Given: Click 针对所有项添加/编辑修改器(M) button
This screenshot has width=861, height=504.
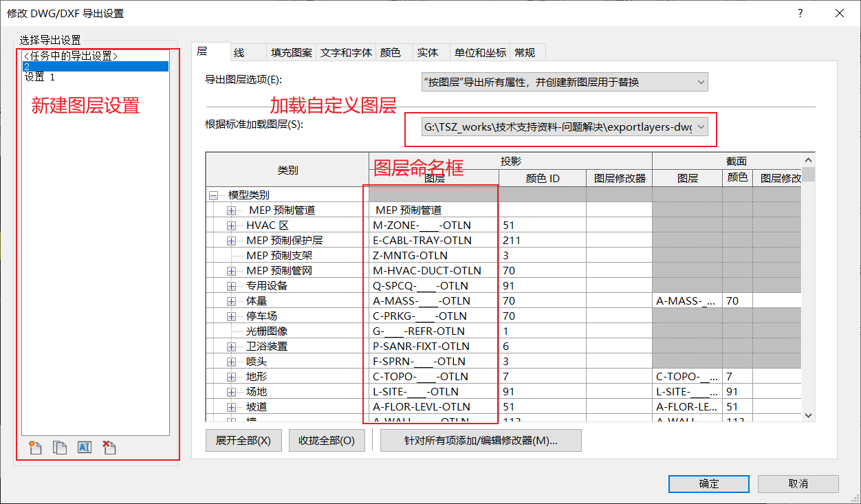Looking at the screenshot, I should click(481, 441).
